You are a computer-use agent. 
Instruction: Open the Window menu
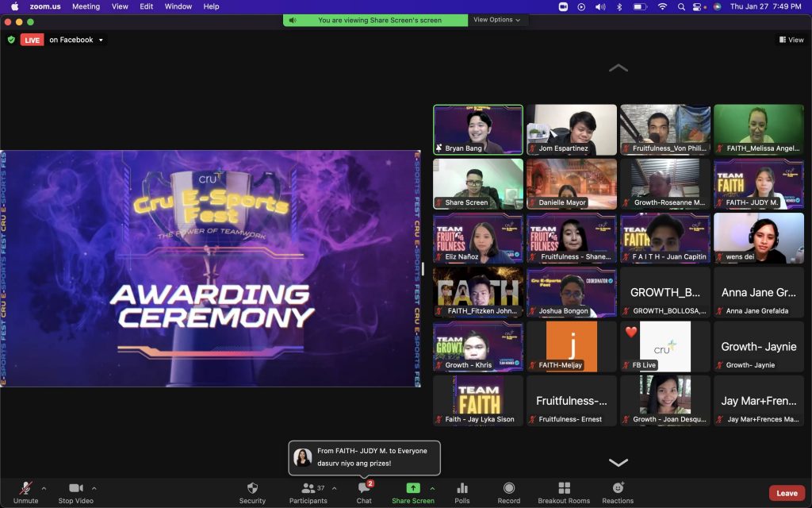point(178,6)
